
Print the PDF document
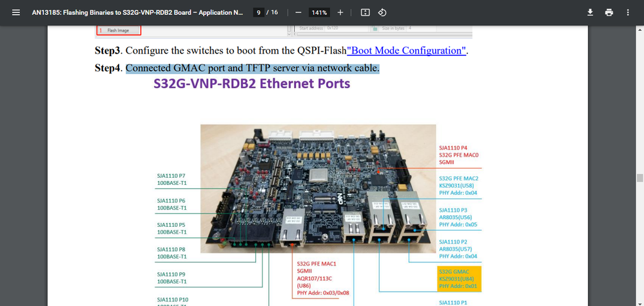(x=609, y=12)
